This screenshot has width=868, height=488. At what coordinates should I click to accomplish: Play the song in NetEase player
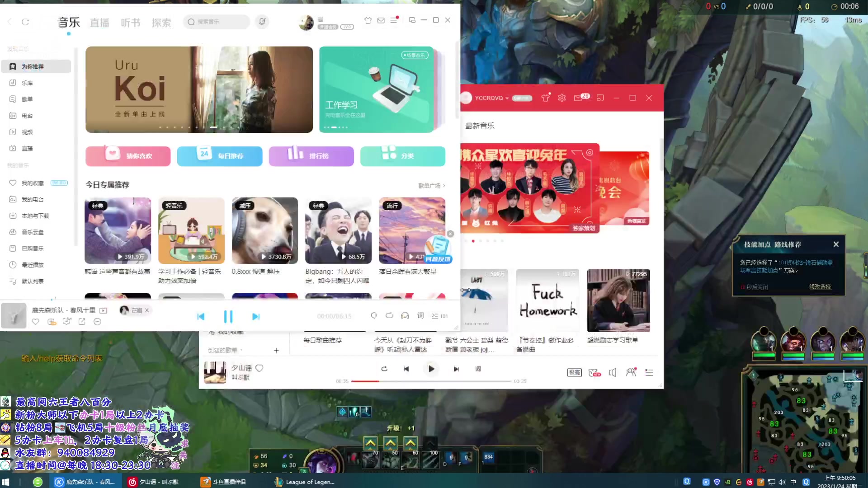point(431,369)
